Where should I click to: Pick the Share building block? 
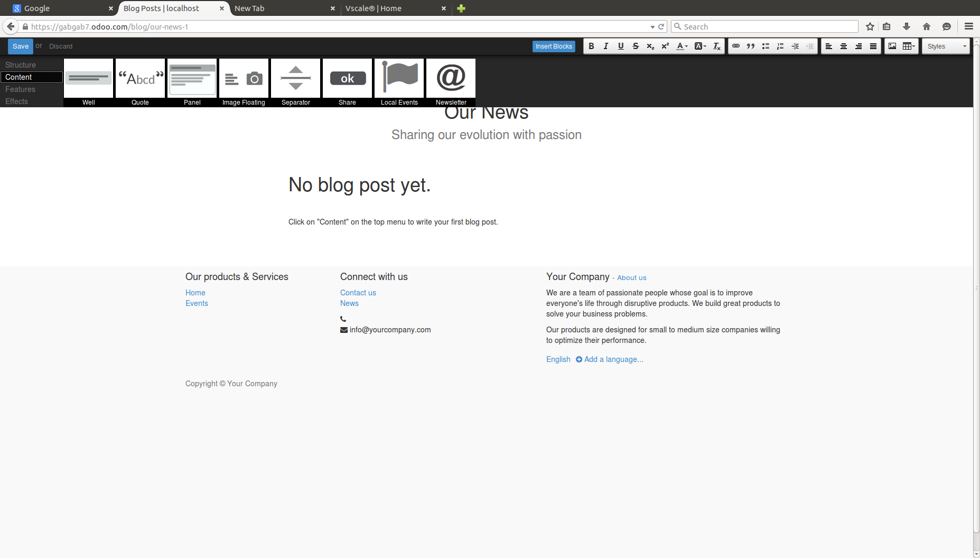[348, 82]
